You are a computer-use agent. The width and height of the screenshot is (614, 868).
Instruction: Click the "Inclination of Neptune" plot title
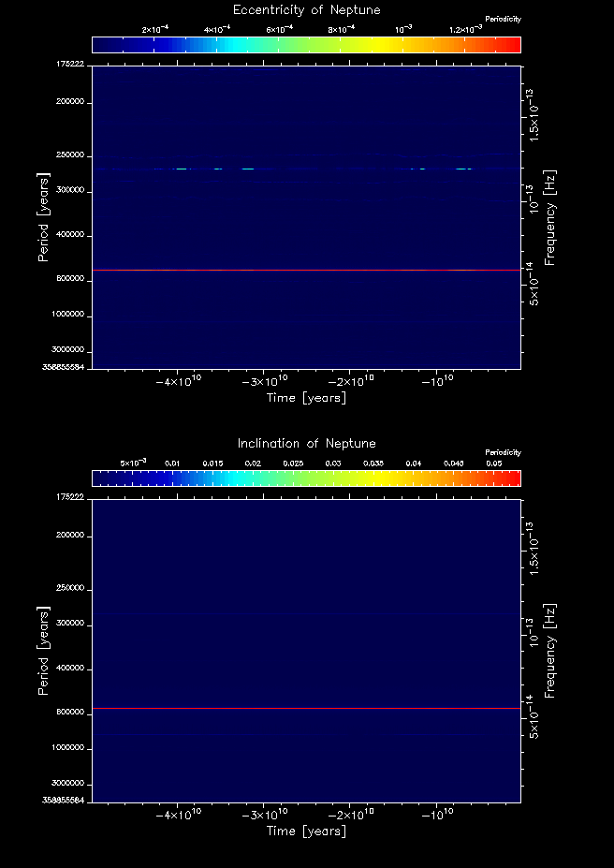click(x=306, y=443)
